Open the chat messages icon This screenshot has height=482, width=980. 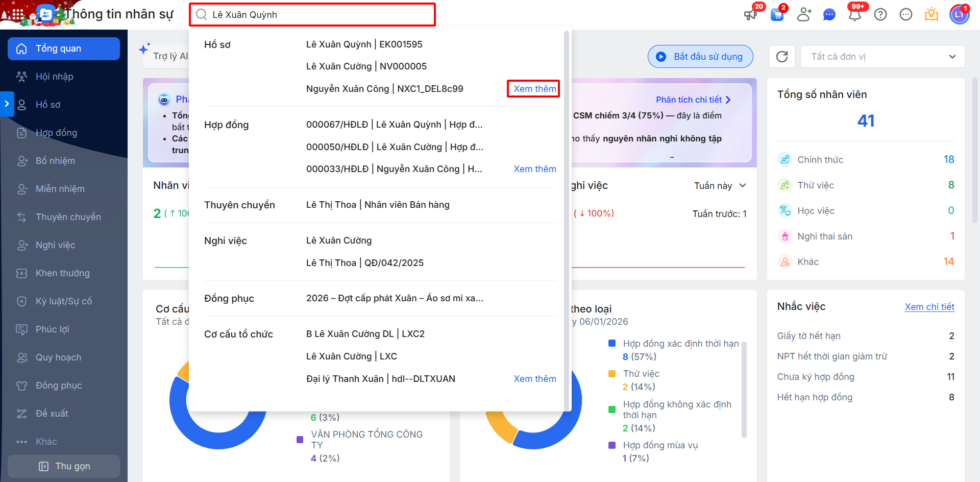click(x=829, y=15)
